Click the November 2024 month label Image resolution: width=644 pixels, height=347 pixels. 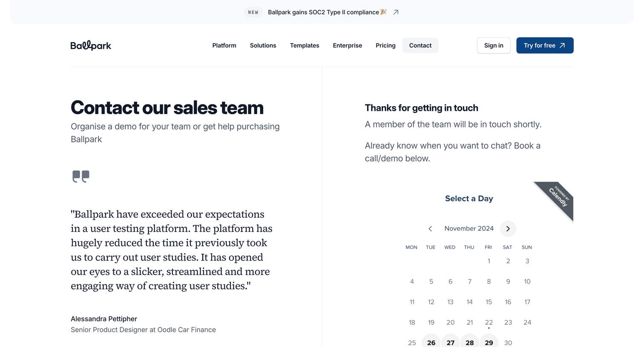pyautogui.click(x=469, y=228)
